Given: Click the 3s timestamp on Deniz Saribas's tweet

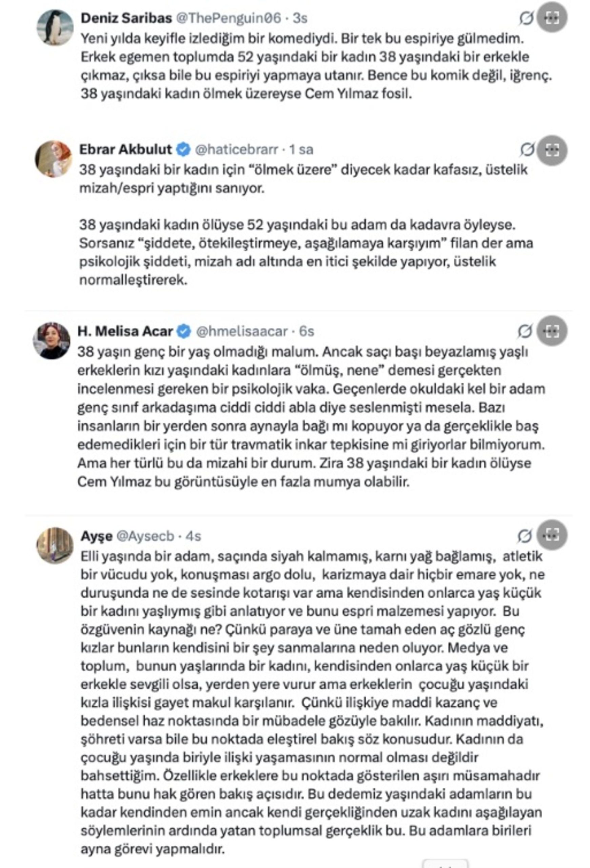Looking at the screenshot, I should pyautogui.click(x=296, y=17).
